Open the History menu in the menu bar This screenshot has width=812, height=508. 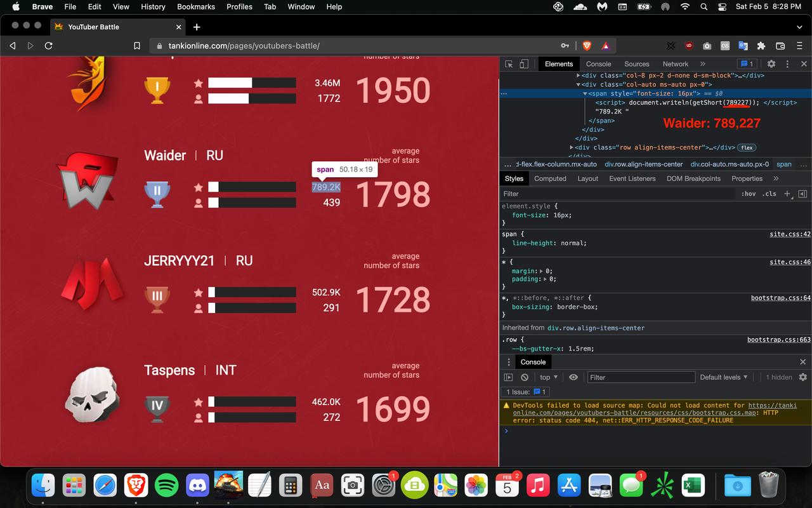click(x=153, y=7)
